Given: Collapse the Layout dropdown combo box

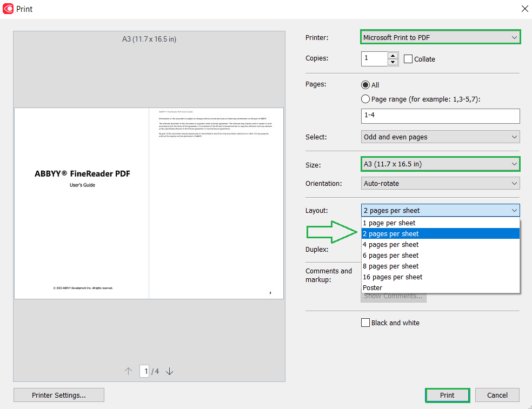Looking at the screenshot, I should tap(440, 210).
